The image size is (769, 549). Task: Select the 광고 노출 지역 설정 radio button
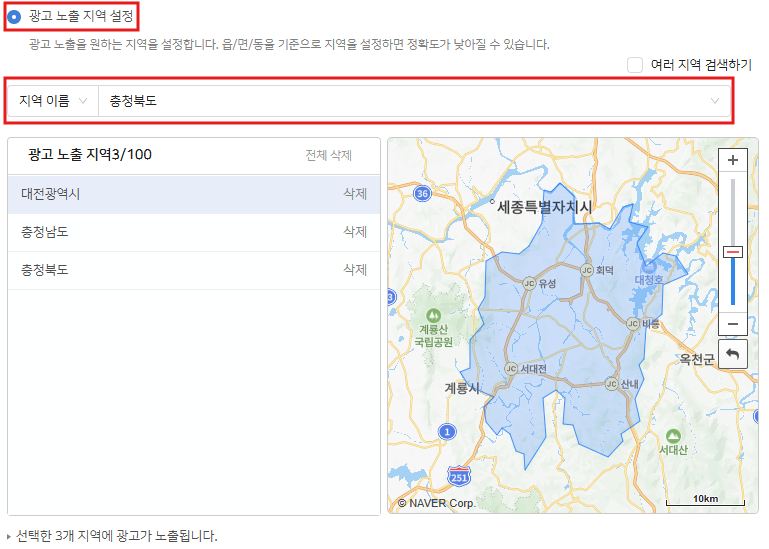[x=14, y=17]
